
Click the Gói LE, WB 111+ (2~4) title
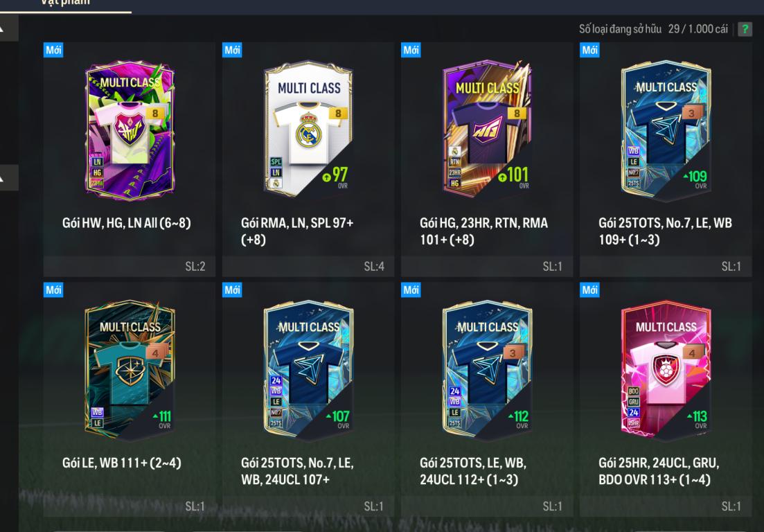(x=121, y=462)
